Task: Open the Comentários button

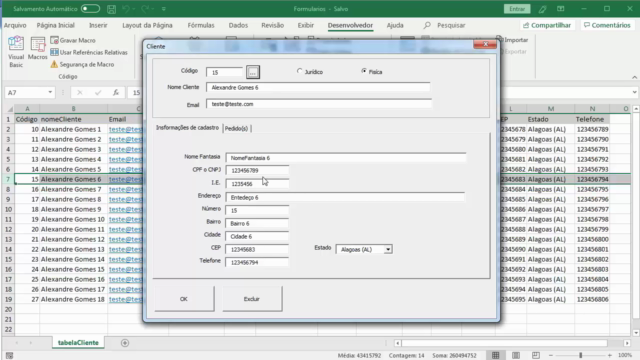Action: coord(607,25)
